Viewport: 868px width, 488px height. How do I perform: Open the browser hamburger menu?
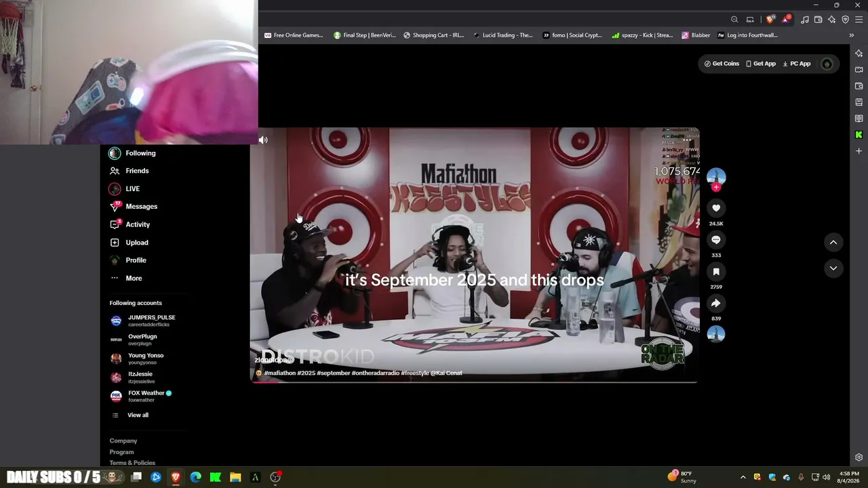point(859,20)
